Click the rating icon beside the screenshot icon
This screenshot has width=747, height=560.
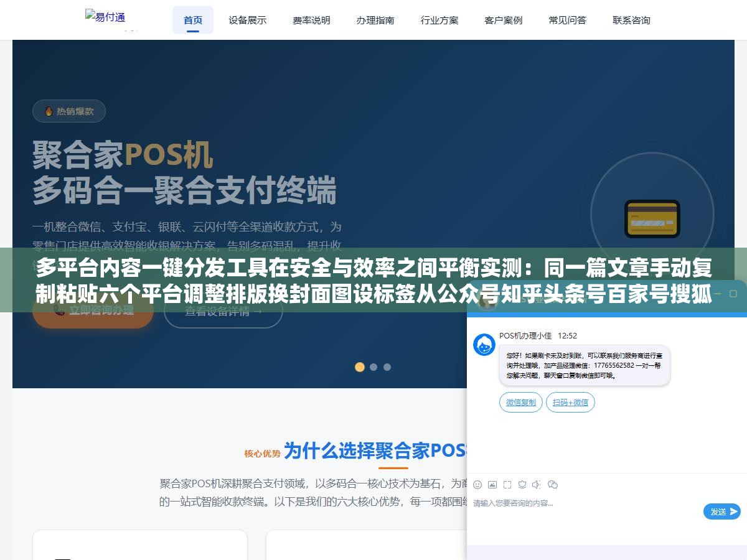click(x=522, y=485)
